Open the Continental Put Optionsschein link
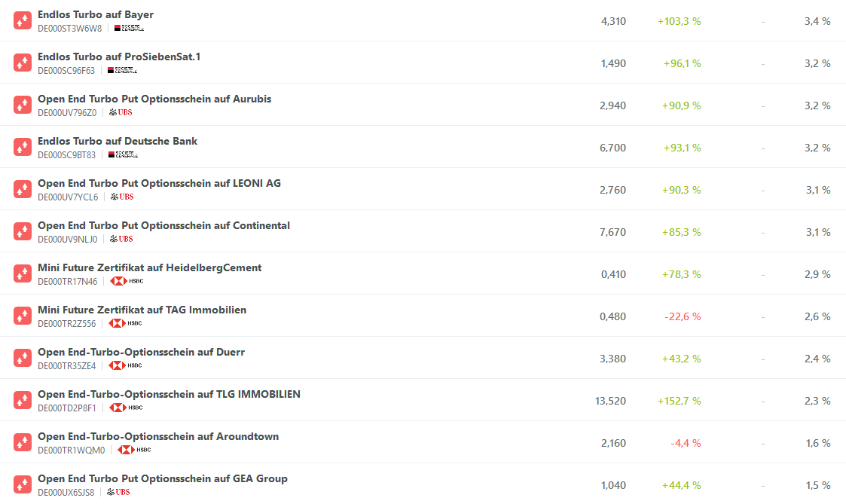Image resolution: width=846 pixels, height=504 pixels. click(163, 225)
